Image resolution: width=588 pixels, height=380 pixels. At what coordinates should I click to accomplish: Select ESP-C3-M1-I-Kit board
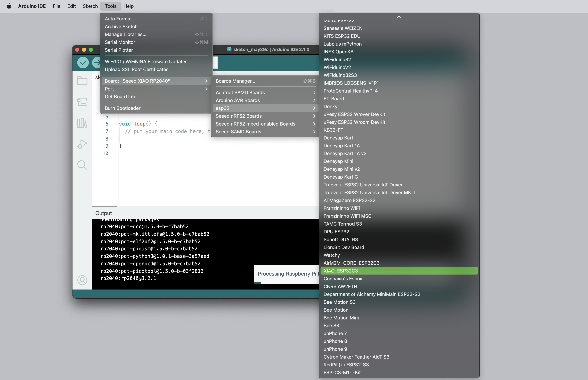pyautogui.click(x=399, y=372)
